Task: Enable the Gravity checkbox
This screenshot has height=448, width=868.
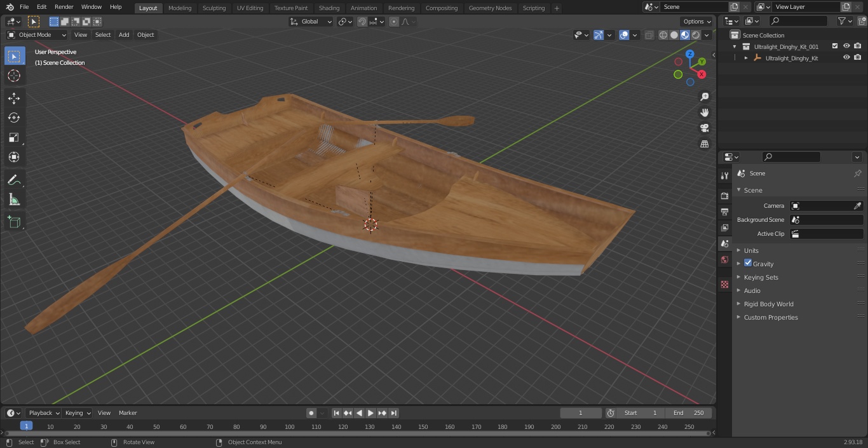Action: 748,263
